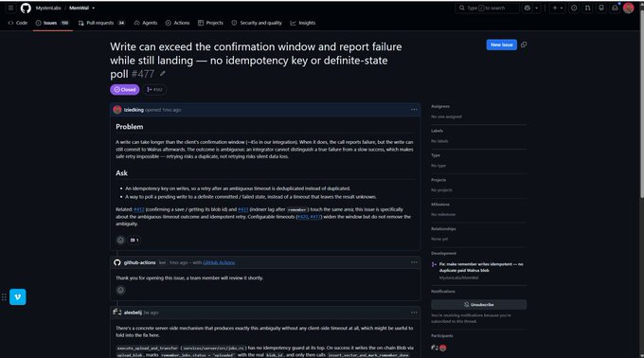This screenshot has width=644, height=358.
Task: Add reaction via smiley on izledking's comment
Action: click(120, 241)
